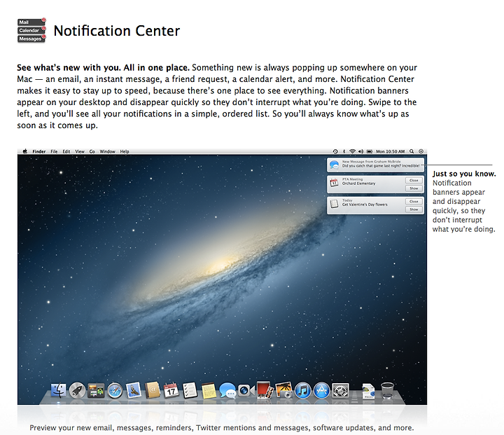504x435 pixels.
Task: Click 'Just so you know.' caption
Action: coord(464,174)
